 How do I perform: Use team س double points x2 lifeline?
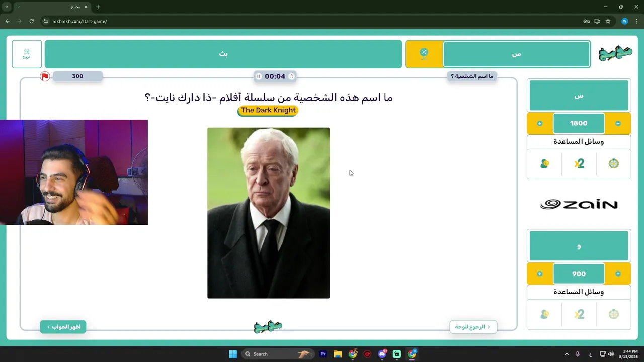[x=579, y=163]
